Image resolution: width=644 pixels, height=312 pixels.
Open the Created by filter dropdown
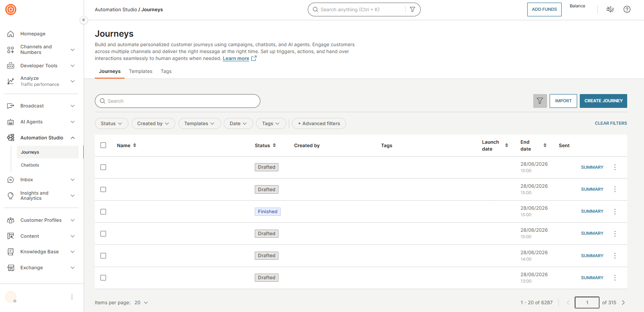pyautogui.click(x=153, y=123)
